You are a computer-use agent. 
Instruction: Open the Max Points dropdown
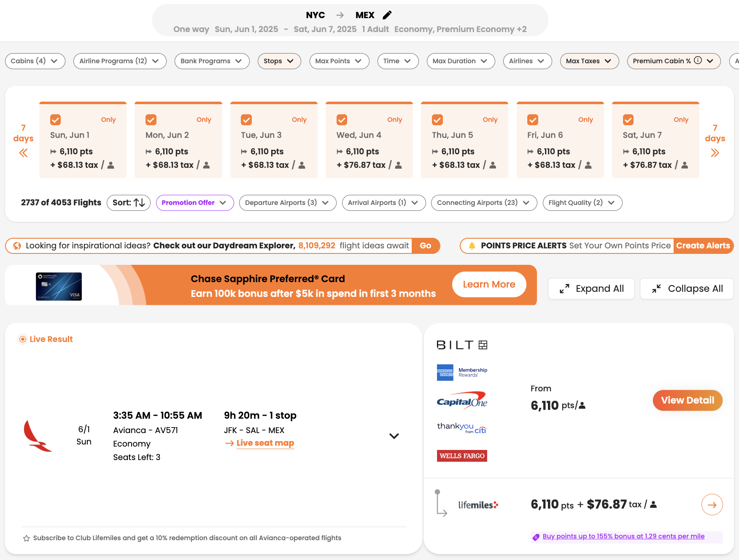point(339,61)
